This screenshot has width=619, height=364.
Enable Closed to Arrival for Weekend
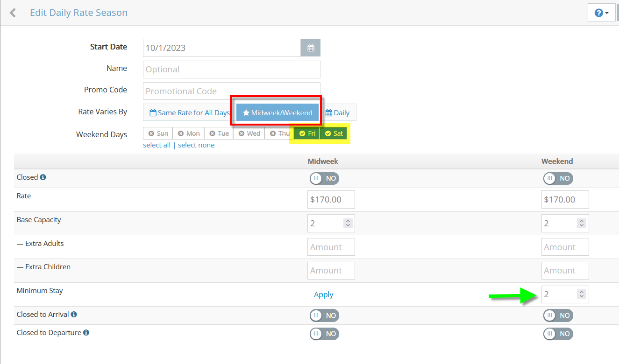[x=558, y=315]
